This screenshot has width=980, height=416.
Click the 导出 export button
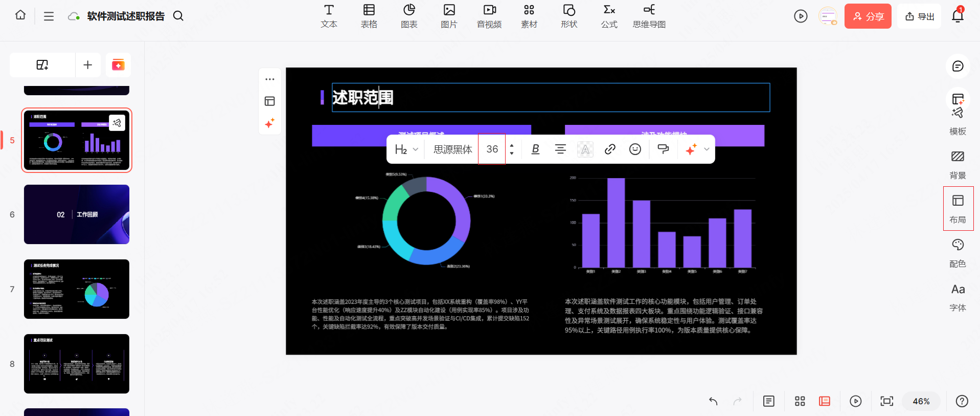coord(919,16)
